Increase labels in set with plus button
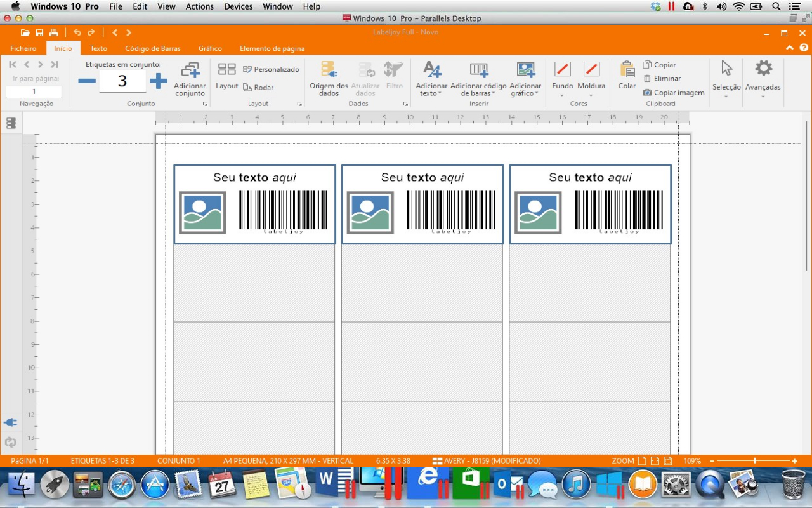 (x=158, y=81)
